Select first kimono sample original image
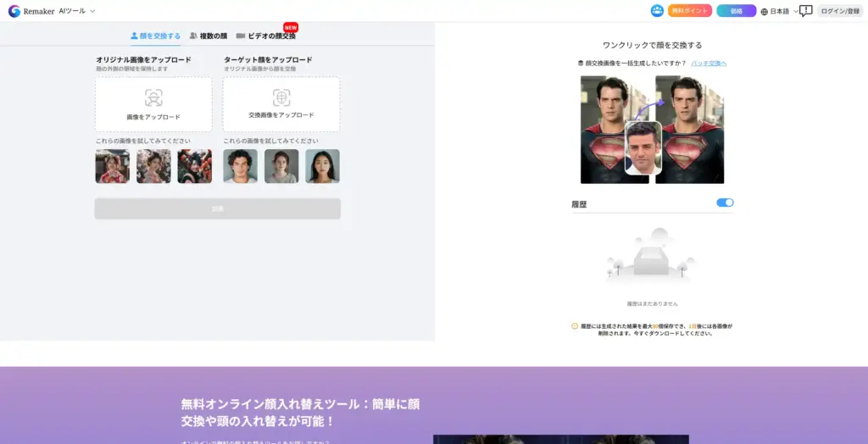 pyautogui.click(x=113, y=166)
